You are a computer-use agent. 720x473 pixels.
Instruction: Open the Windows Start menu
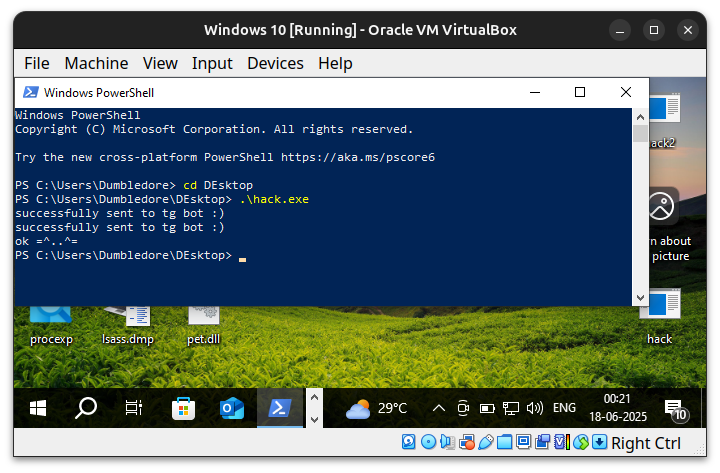pos(38,408)
